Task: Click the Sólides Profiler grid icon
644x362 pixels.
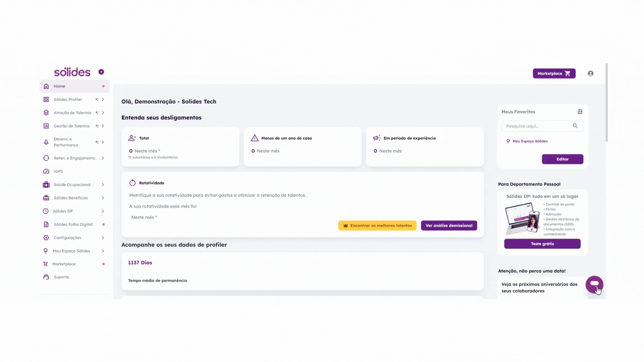Action: click(46, 100)
